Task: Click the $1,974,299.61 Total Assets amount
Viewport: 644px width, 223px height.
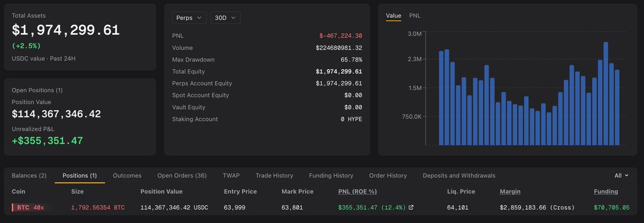Action: pos(65,31)
